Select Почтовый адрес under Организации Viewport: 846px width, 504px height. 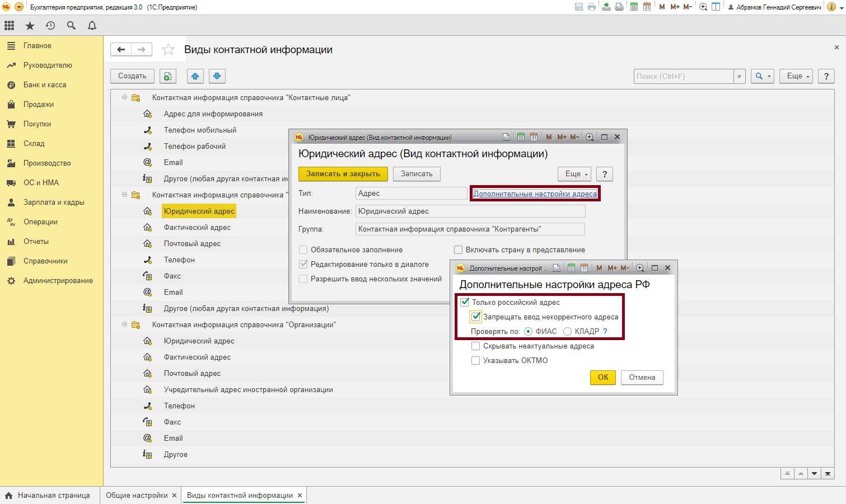point(192,373)
